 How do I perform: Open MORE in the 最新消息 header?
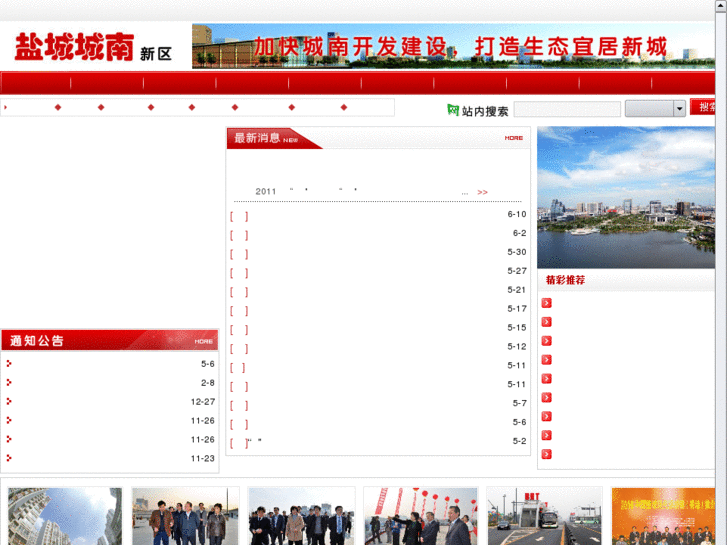[514, 138]
